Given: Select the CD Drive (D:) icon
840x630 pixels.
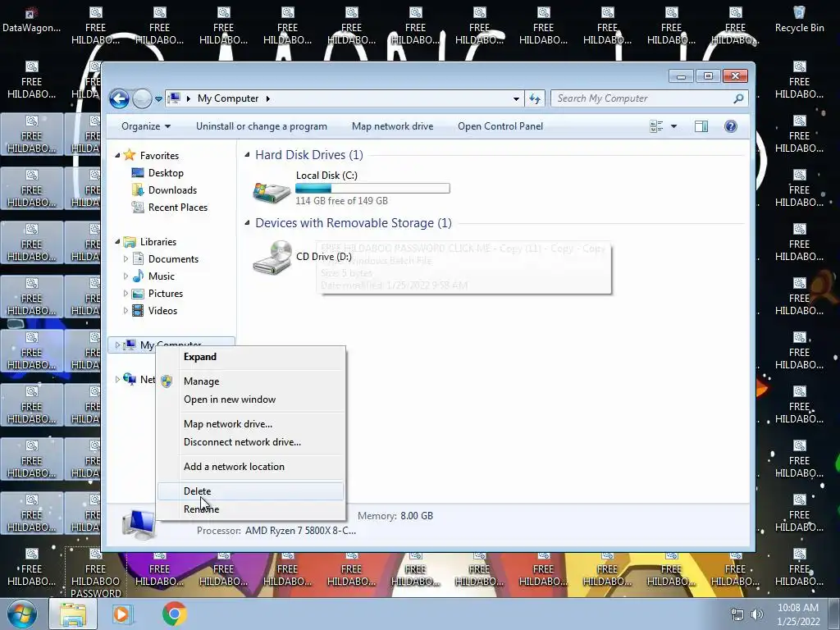Looking at the screenshot, I should pos(272,258).
